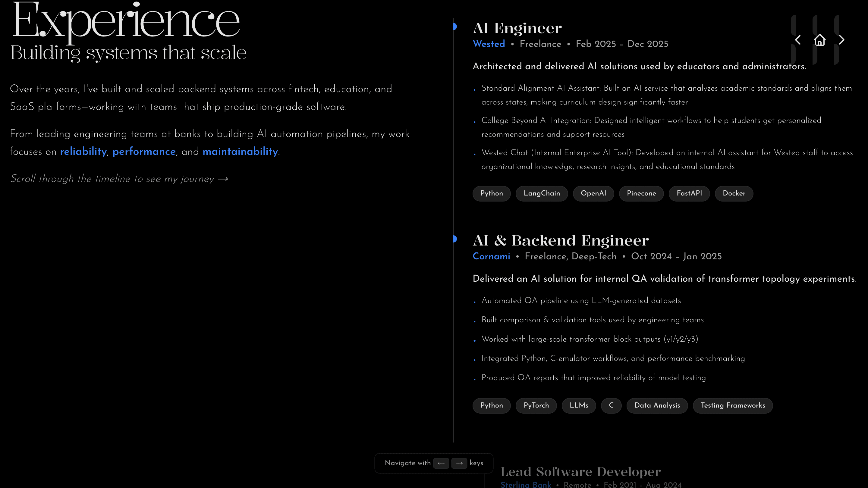Click the "Building systems that scale" subtitle
This screenshot has height=488, width=868.
128,53
